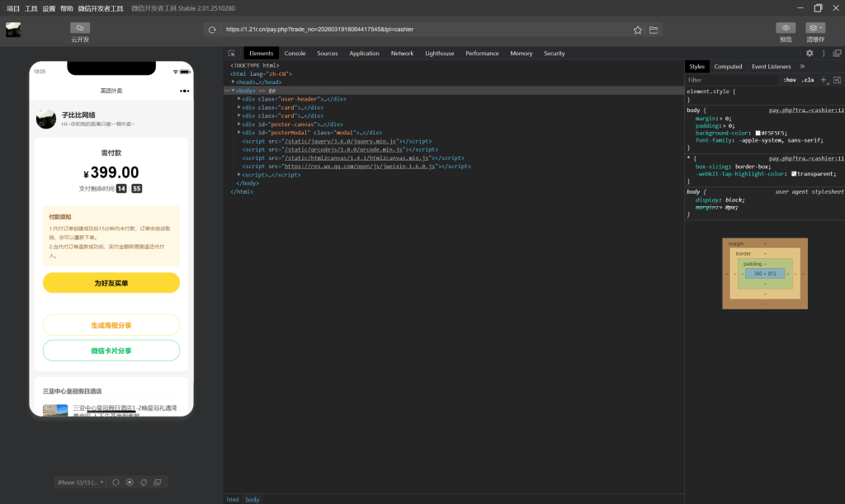The width and height of the screenshot is (845, 504).
Task: Switch to the Performance tab
Action: coord(482,54)
